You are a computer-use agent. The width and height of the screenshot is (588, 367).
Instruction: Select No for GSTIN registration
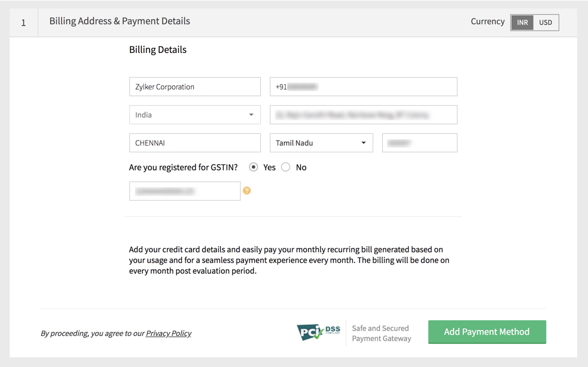click(286, 167)
